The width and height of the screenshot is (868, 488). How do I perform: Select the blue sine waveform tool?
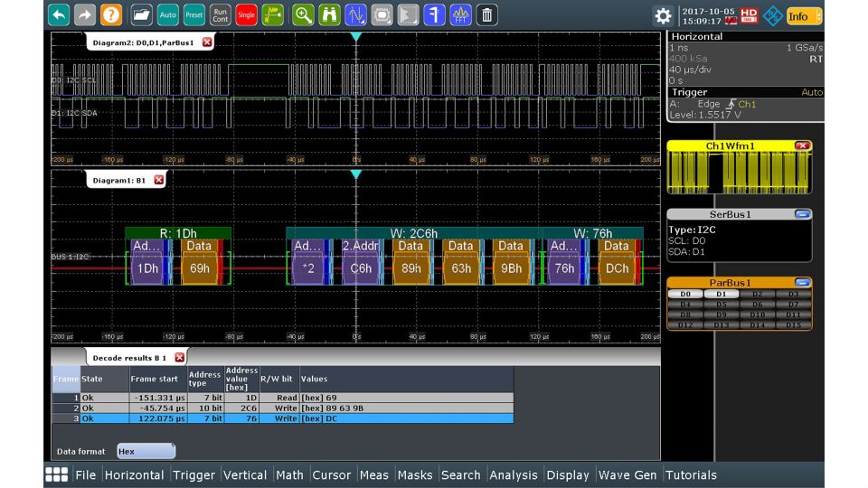pyautogui.click(x=355, y=15)
